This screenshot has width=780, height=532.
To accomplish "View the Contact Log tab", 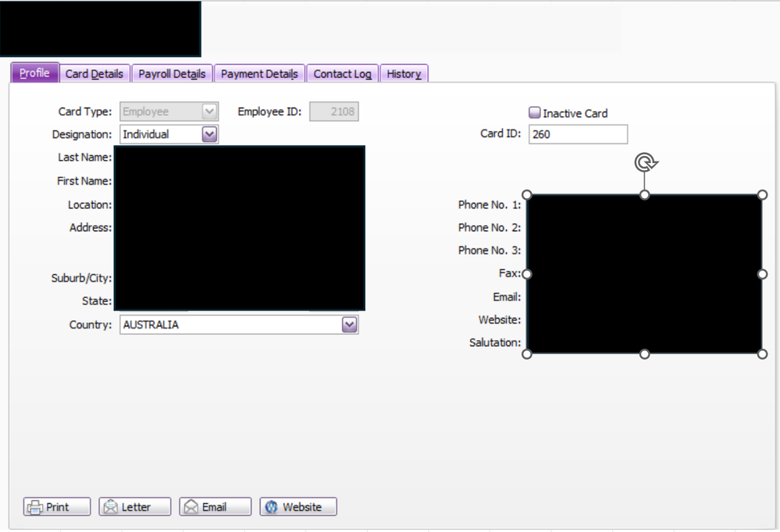I will click(x=342, y=74).
